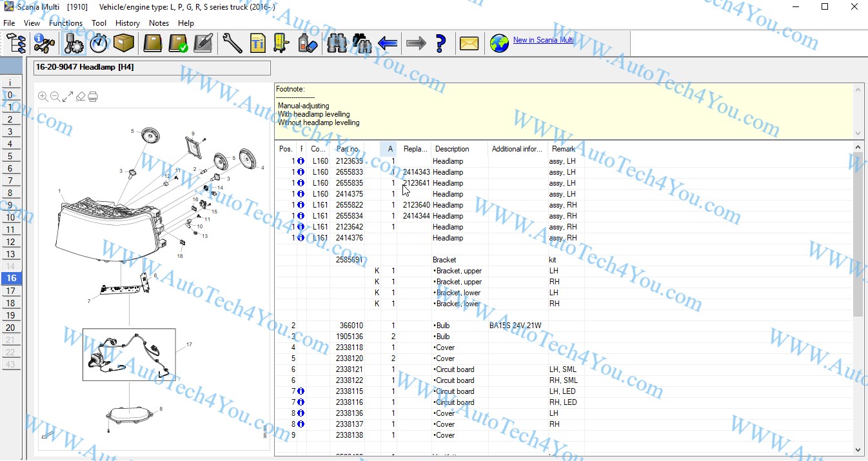Click the eraser icon above the diagram
Image resolution: width=868 pixels, height=461 pixels.
[81, 97]
